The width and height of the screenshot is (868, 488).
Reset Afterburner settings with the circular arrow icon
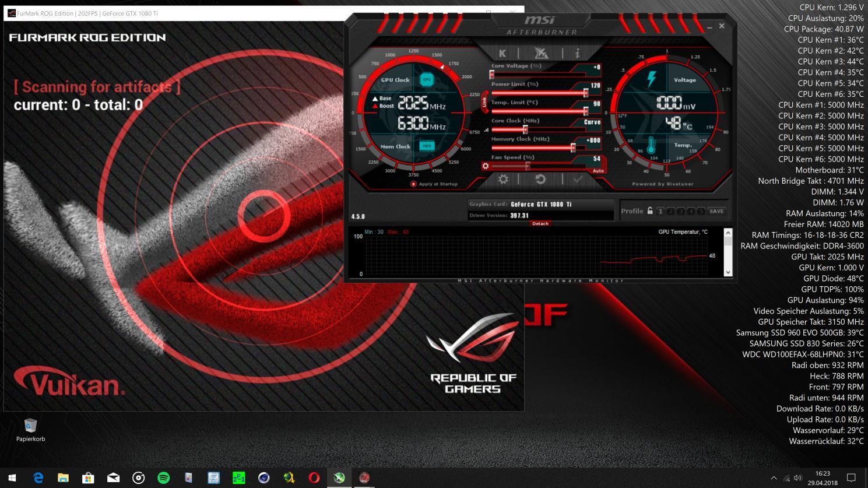540,179
